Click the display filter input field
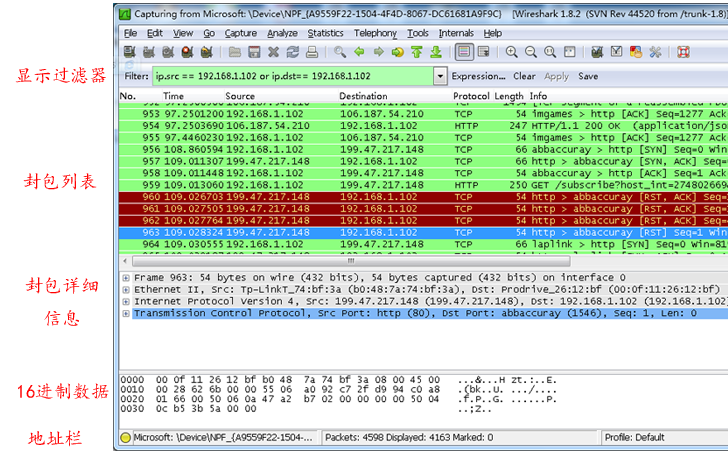 point(293,76)
